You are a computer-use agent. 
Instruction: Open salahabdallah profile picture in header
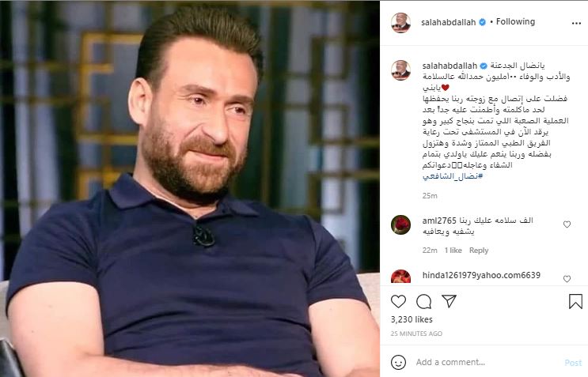coord(401,22)
